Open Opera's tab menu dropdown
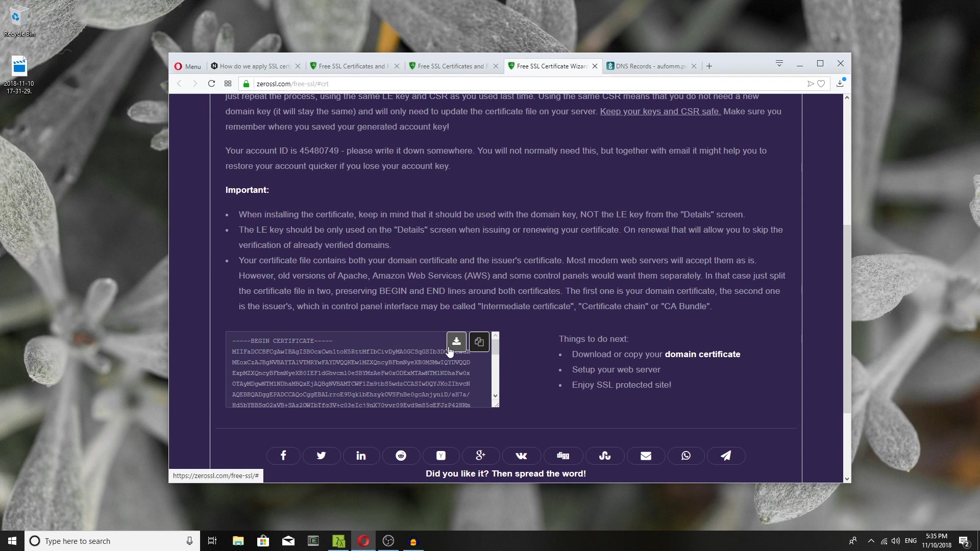Screen dimensions: 980x551 (779, 63)
